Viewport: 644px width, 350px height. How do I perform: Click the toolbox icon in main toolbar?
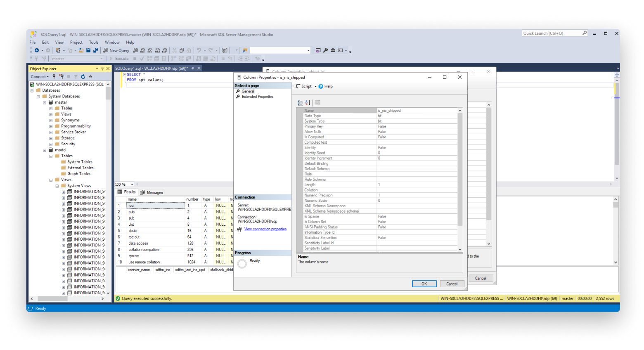[333, 50]
